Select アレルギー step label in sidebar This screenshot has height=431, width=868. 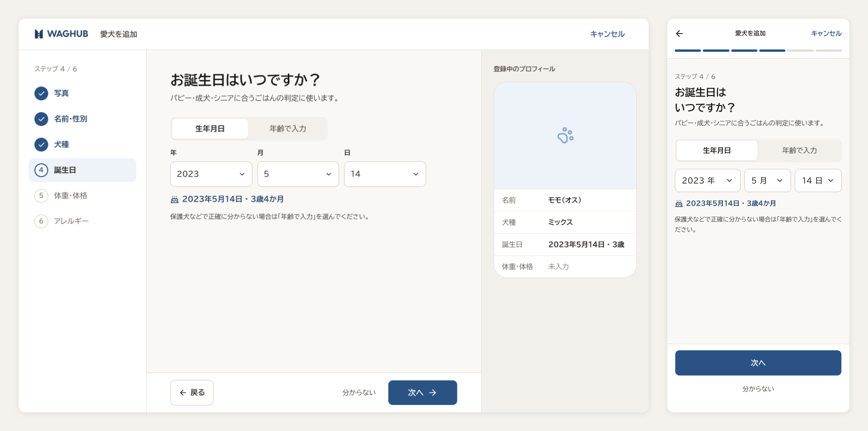pyautogui.click(x=71, y=221)
